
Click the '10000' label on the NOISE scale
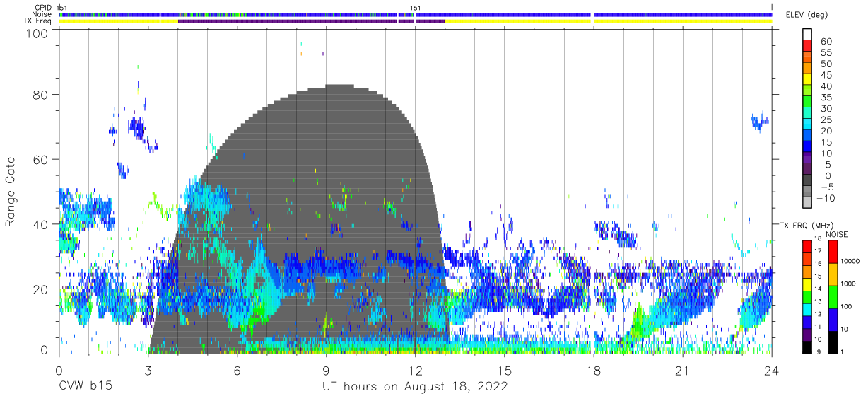tap(850, 261)
